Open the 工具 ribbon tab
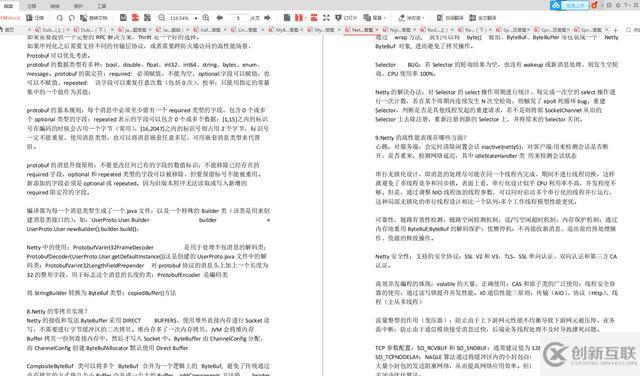Screen dimensions: 640x376 click(x=102, y=6)
